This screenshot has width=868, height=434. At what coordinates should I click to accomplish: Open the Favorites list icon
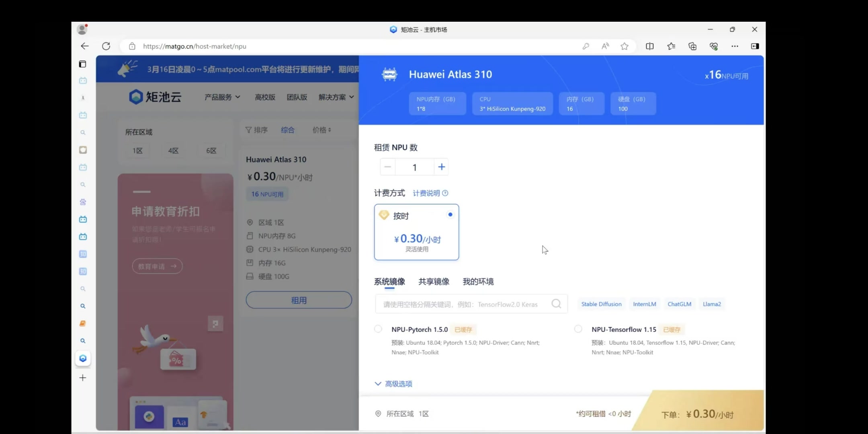coord(671,46)
